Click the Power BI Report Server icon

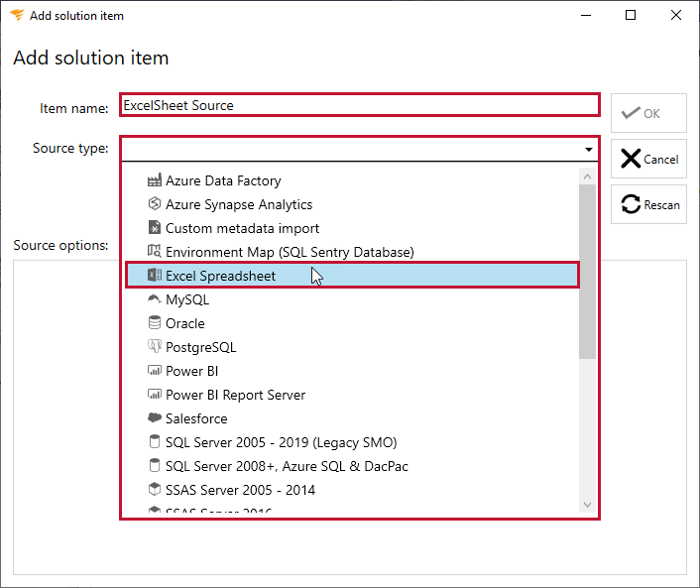154,394
